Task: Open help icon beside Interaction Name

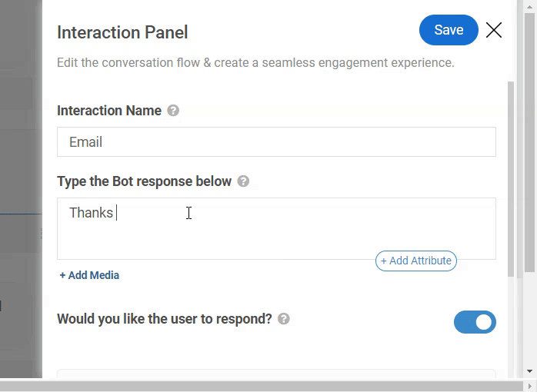Action: click(x=173, y=111)
